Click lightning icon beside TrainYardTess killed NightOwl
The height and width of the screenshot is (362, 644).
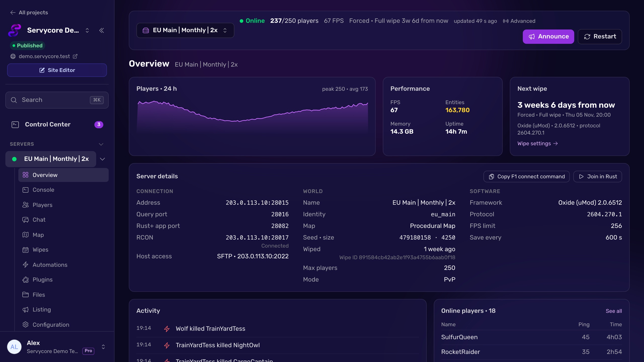pos(167,345)
